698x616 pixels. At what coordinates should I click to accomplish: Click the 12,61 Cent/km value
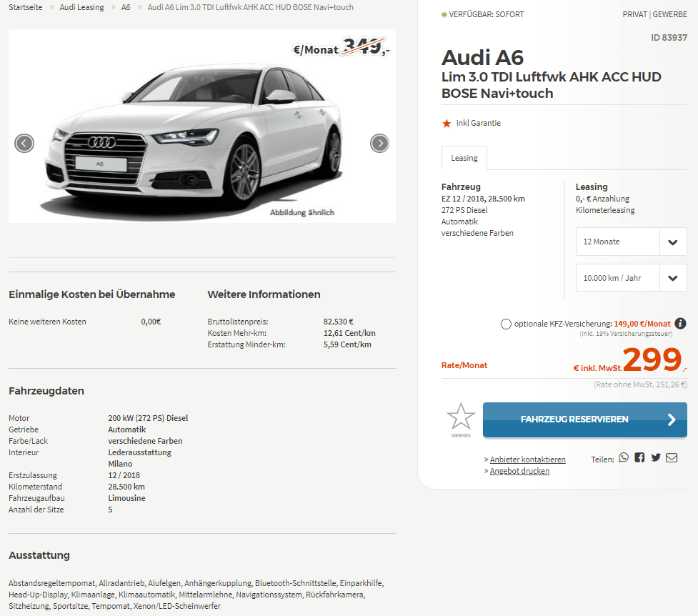[349, 333]
